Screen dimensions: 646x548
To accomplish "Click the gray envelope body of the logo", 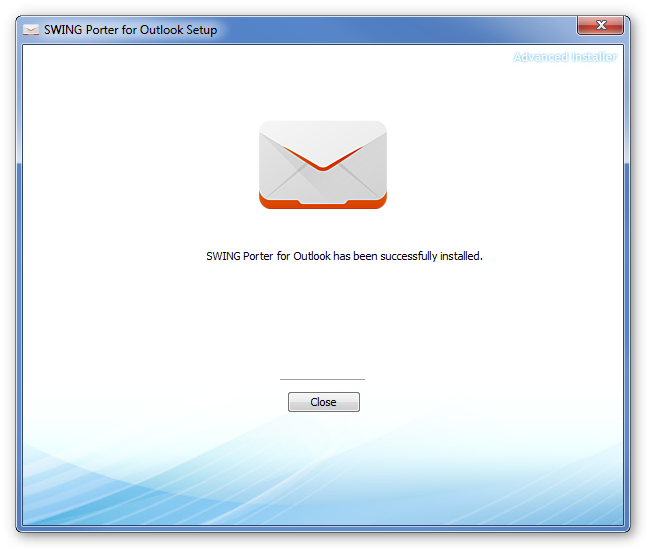I will (x=323, y=183).
